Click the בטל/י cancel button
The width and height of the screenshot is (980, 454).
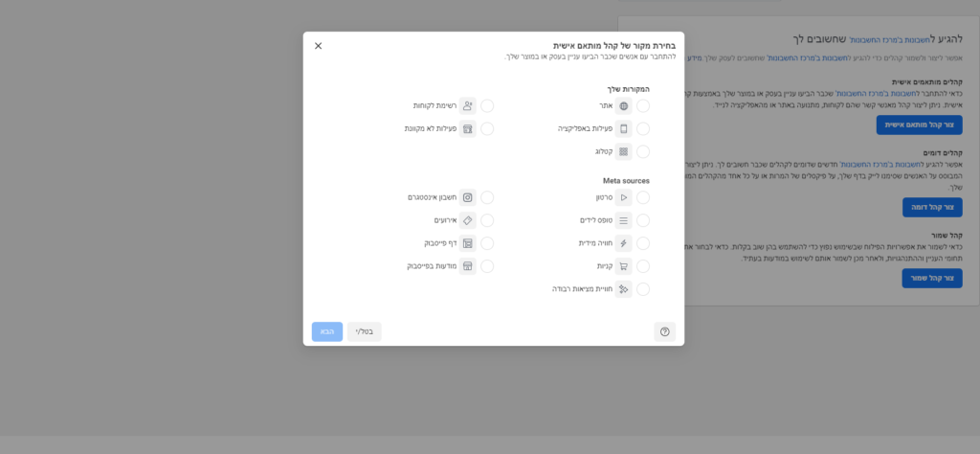click(365, 331)
